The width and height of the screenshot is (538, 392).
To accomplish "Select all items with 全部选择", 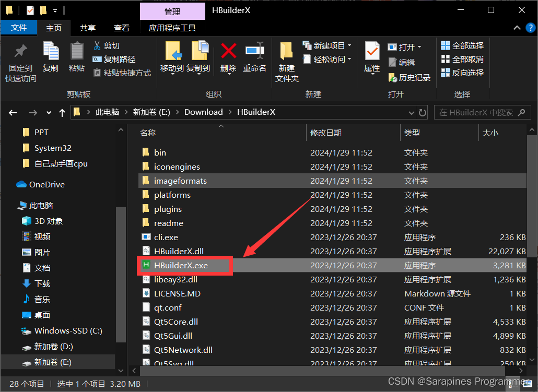I will [462, 45].
